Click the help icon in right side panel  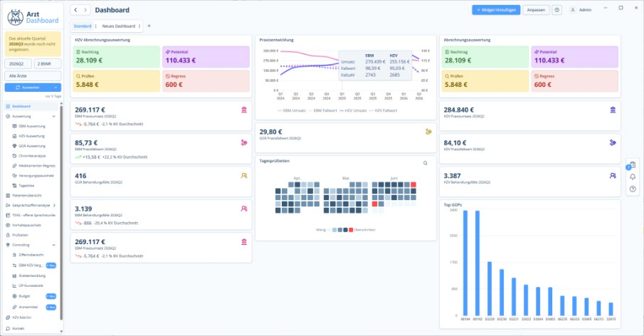[x=633, y=189]
